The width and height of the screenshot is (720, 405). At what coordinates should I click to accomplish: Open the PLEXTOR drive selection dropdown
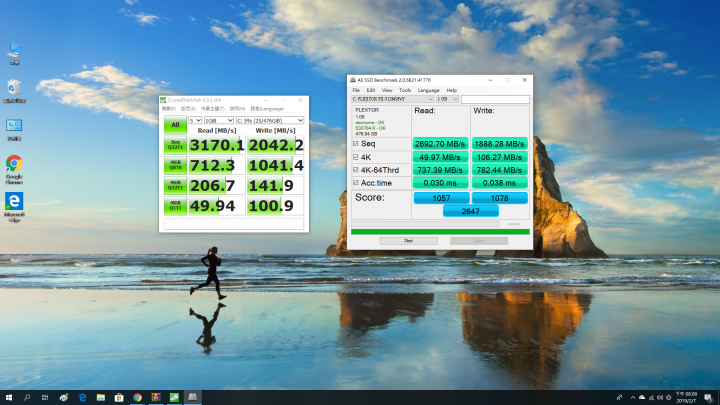392,99
